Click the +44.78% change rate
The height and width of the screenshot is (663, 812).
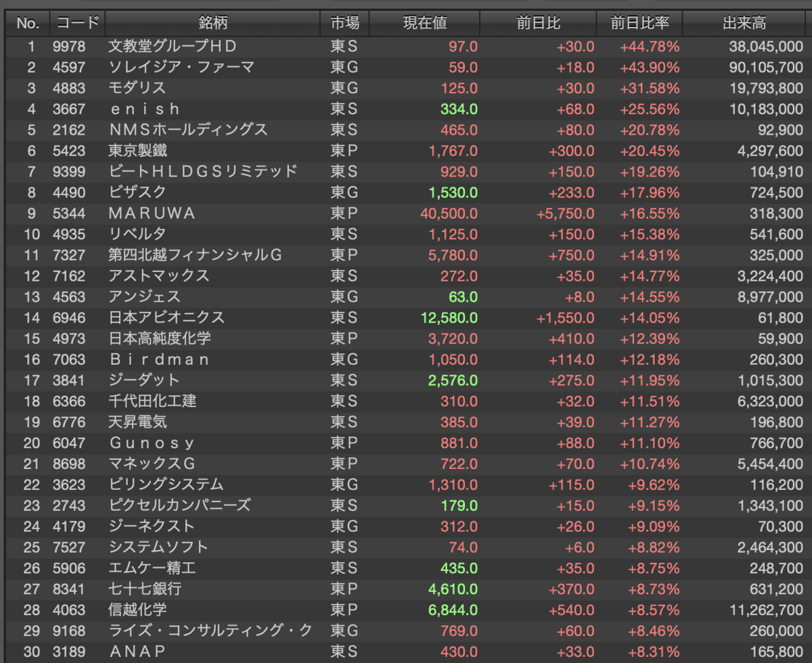pyautogui.click(x=650, y=47)
